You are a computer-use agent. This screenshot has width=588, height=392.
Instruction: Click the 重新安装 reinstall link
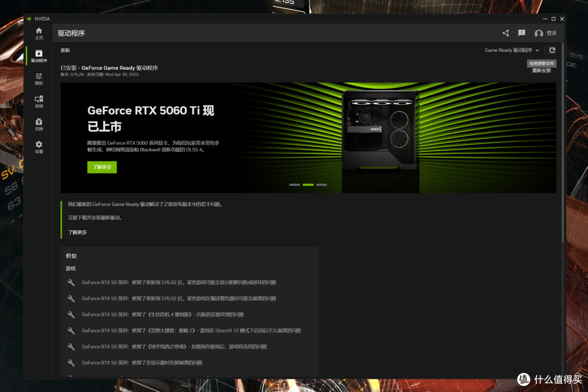(542, 71)
